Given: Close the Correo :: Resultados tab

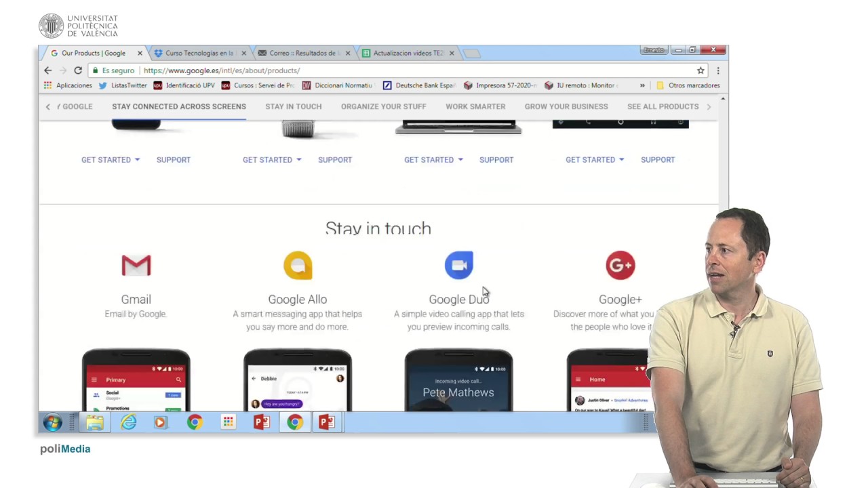Looking at the screenshot, I should [x=348, y=53].
